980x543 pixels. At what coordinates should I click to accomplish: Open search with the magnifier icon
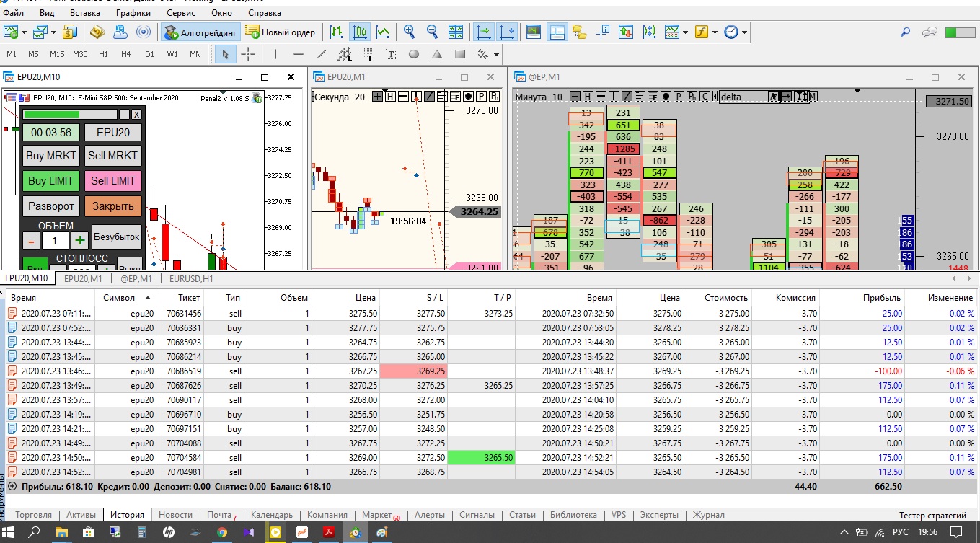click(x=906, y=32)
